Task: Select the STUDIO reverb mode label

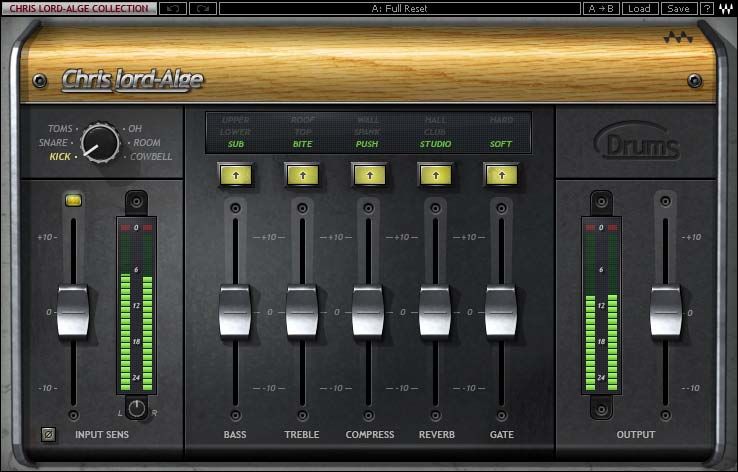Action: click(435, 144)
